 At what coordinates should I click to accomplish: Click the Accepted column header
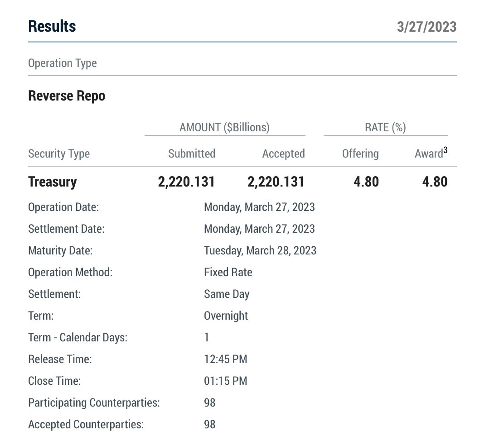[x=284, y=154]
